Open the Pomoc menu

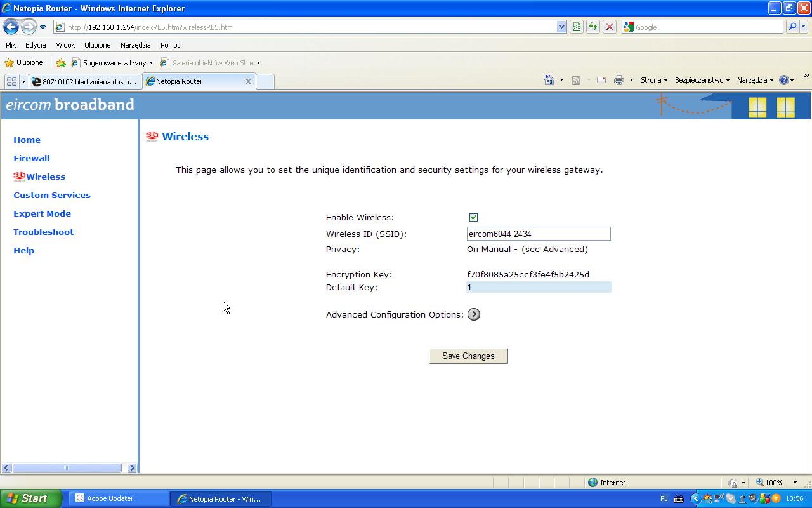(x=171, y=45)
